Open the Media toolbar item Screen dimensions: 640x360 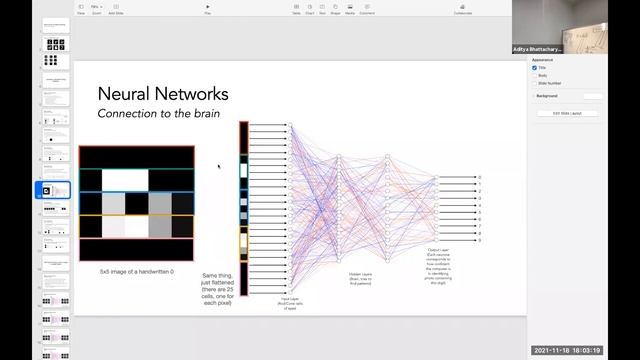350,7
